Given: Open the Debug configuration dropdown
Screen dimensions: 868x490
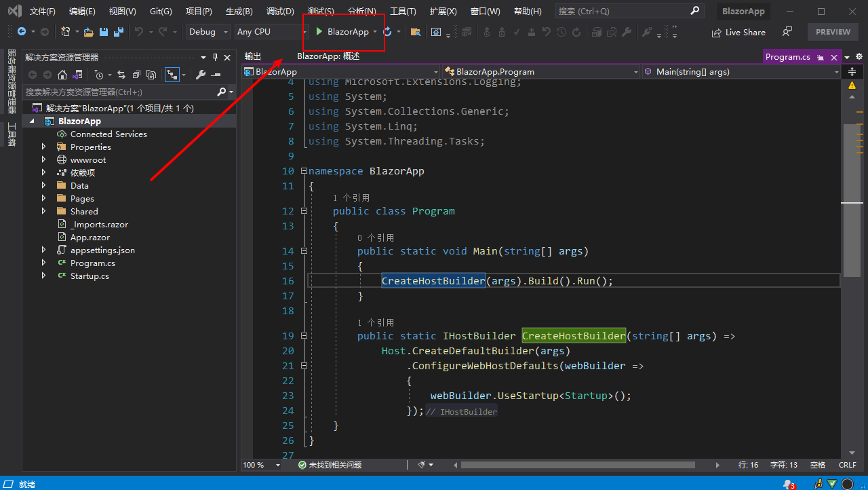Looking at the screenshot, I should [208, 32].
